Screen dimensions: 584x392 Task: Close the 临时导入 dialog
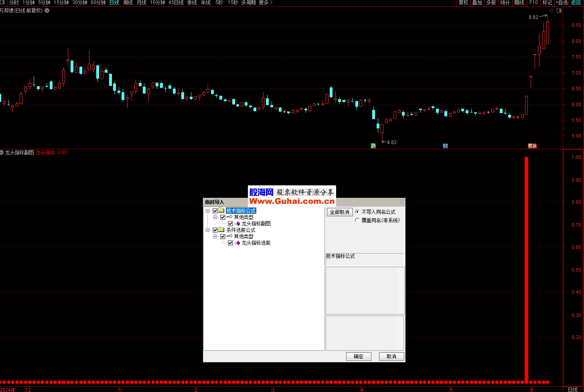pos(401,202)
